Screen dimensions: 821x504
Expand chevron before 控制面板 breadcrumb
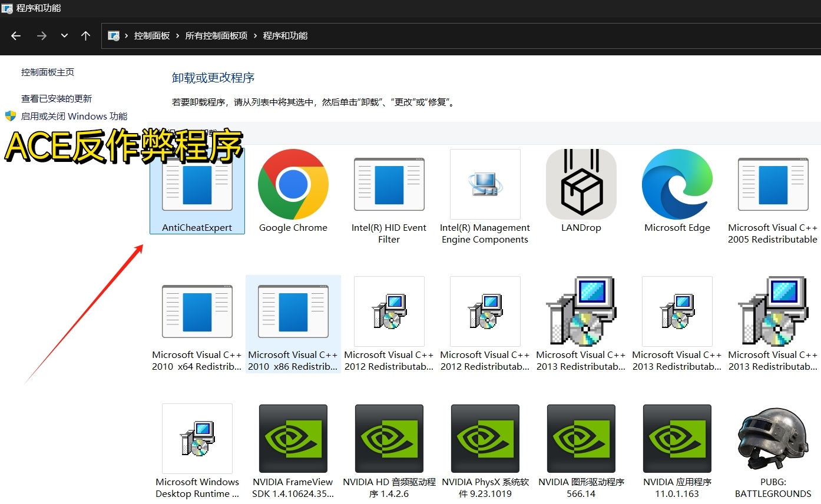[127, 36]
